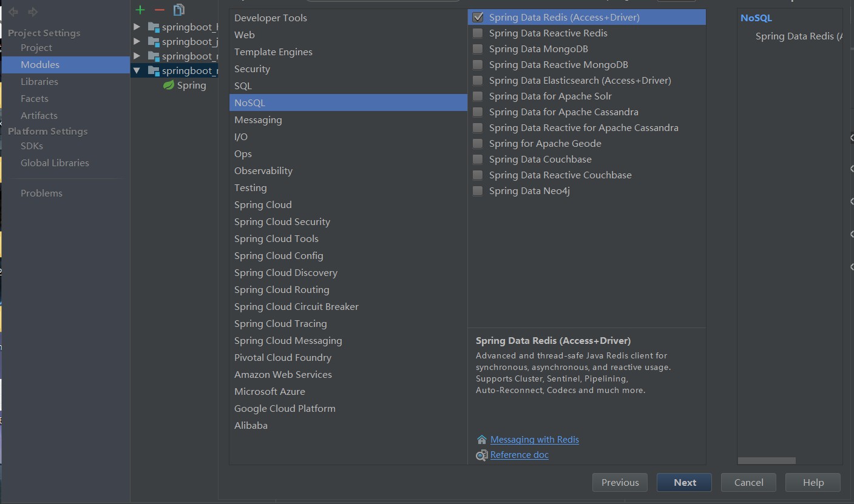Remove module using the red minus icon

click(x=160, y=10)
